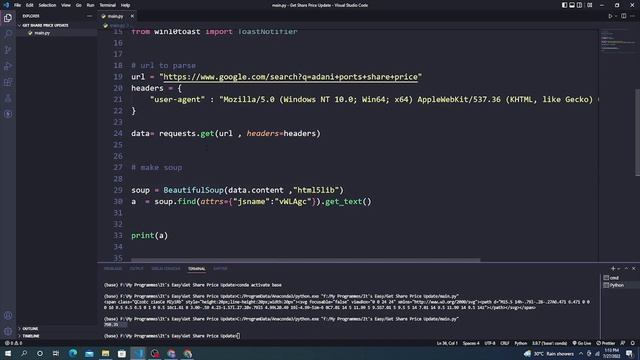Close the main.py editor tab
The height and width of the screenshot is (360, 640).
pyautogui.click(x=132, y=16)
